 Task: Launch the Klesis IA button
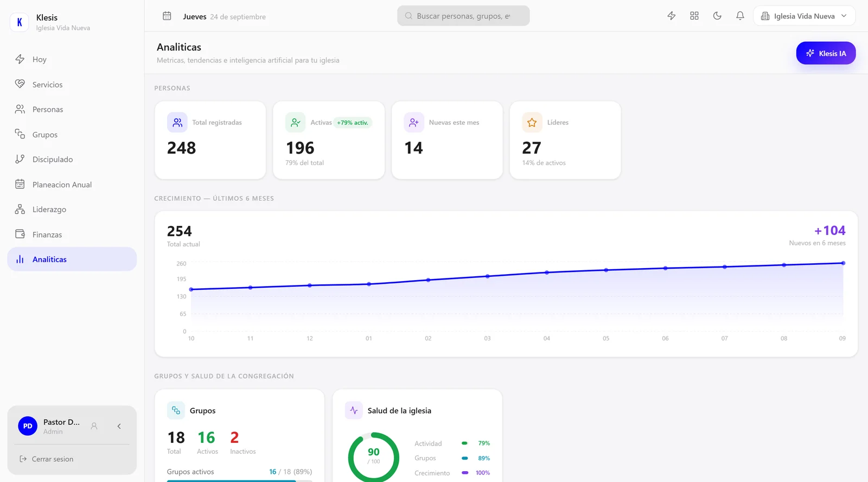coord(826,53)
